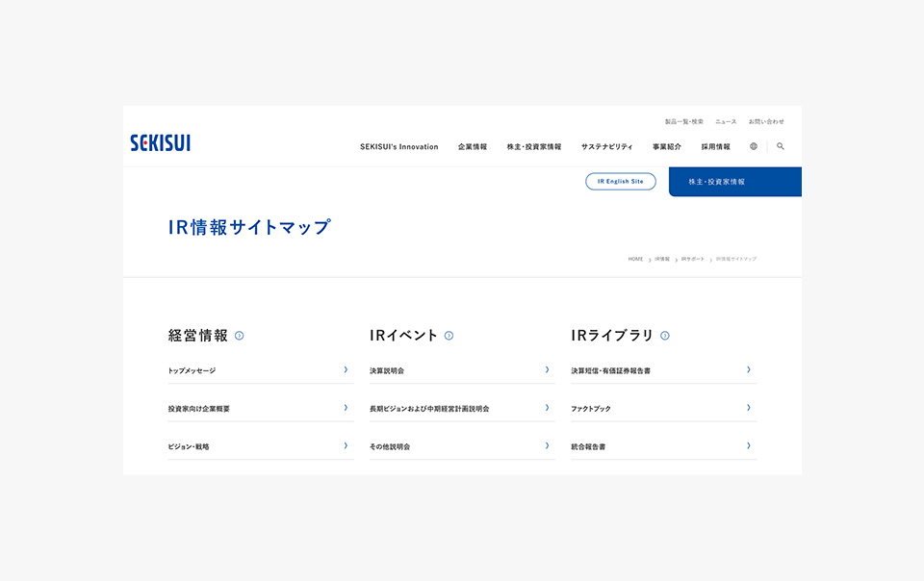
Task: Open SEKISUI's Innovation menu
Action: pos(398,146)
